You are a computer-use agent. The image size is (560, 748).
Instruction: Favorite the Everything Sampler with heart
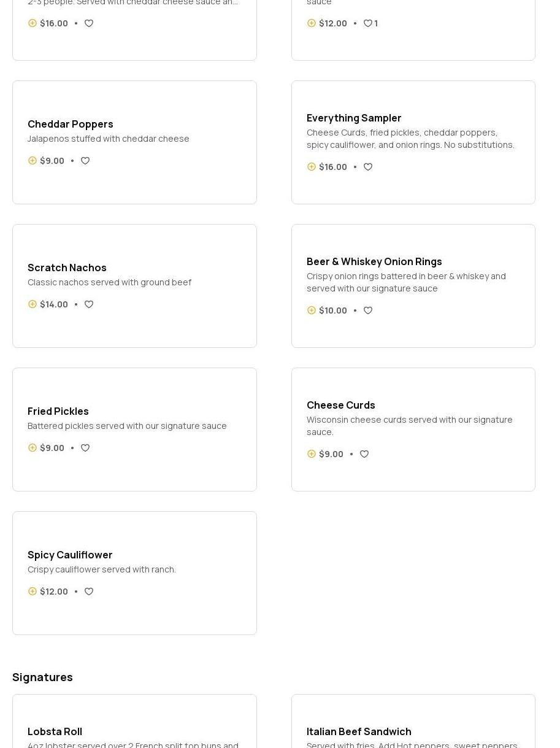point(368,167)
